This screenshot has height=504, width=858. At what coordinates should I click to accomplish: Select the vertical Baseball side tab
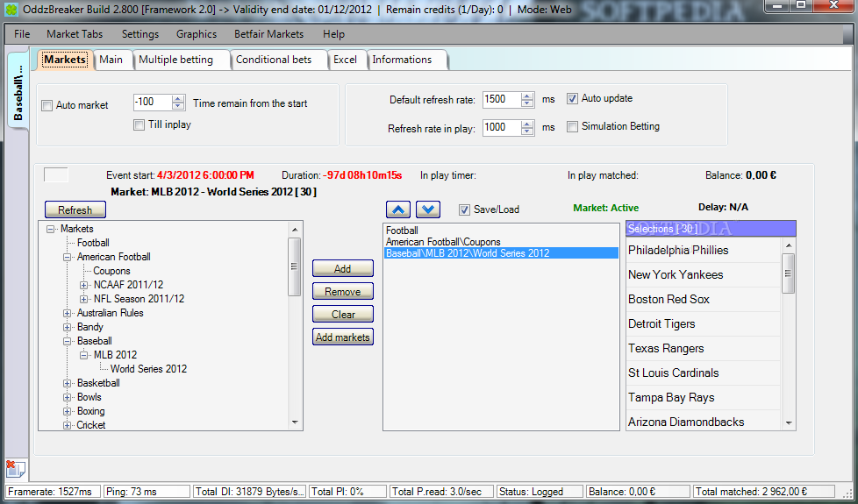(x=18, y=91)
